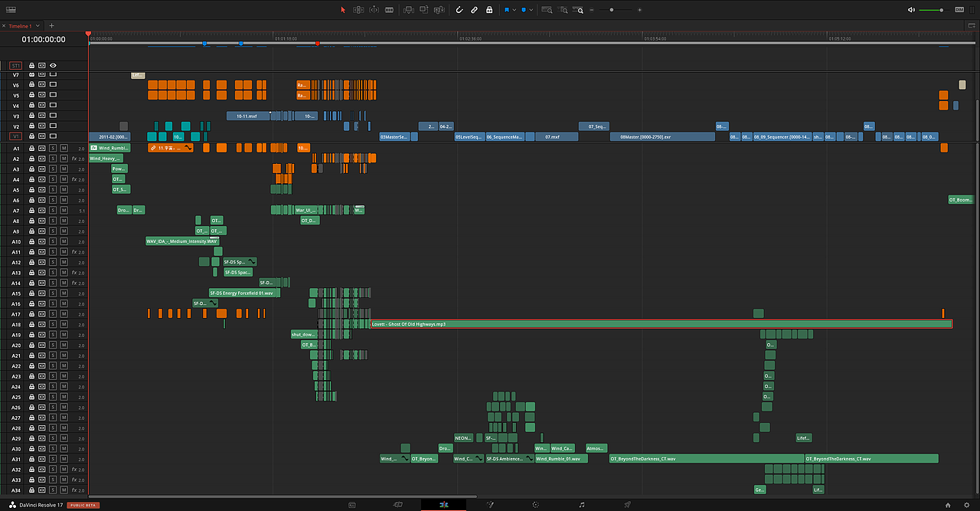Open the Flag color dropdown arrow

coord(514,10)
